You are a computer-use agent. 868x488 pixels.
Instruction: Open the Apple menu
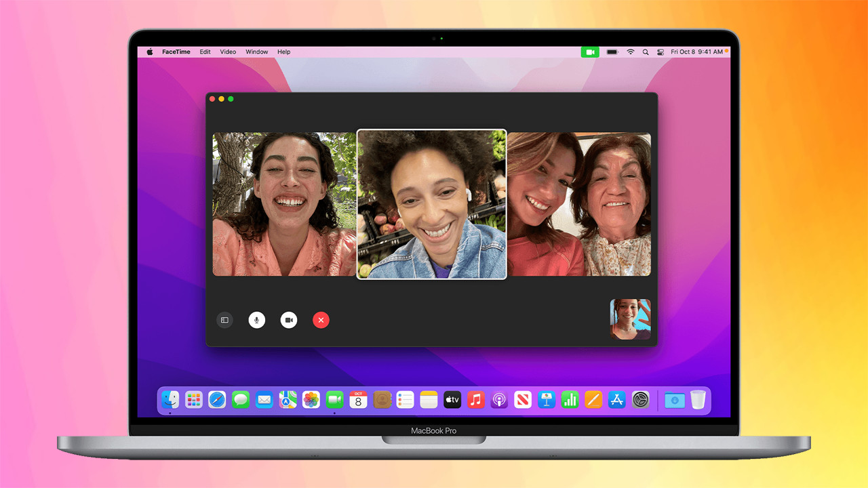tap(149, 52)
